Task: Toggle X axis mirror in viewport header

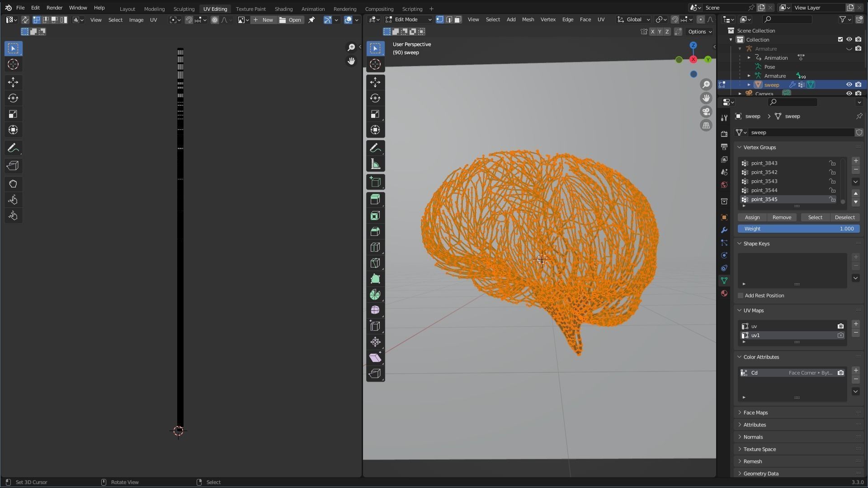Action: pos(652,32)
